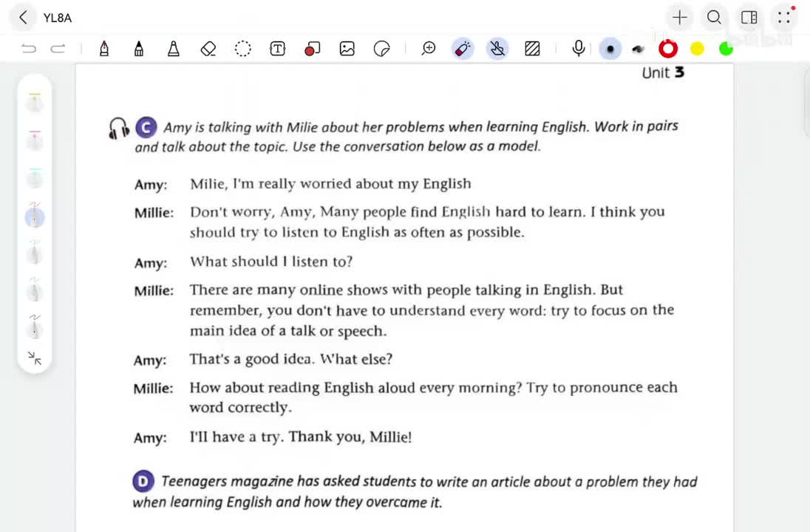The width and height of the screenshot is (810, 532).
Task: Click the instruction line beginning 'Amy is talking'
Action: click(x=421, y=126)
